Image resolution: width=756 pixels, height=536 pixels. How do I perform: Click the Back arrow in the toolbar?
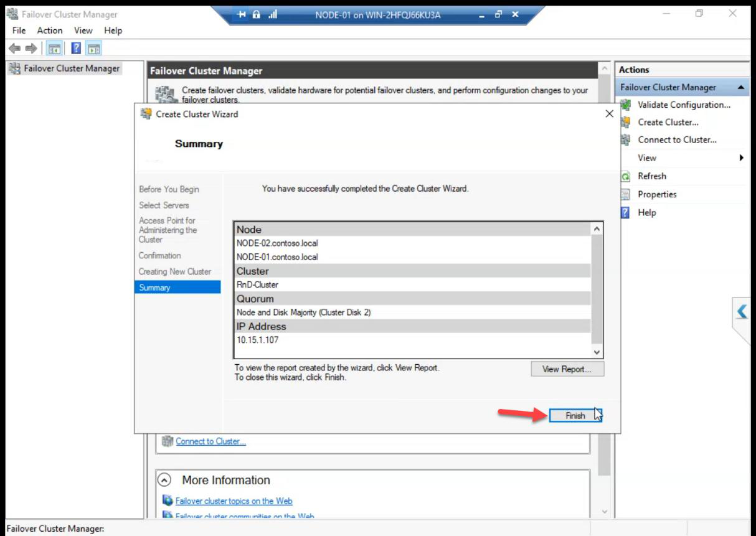pyautogui.click(x=14, y=49)
